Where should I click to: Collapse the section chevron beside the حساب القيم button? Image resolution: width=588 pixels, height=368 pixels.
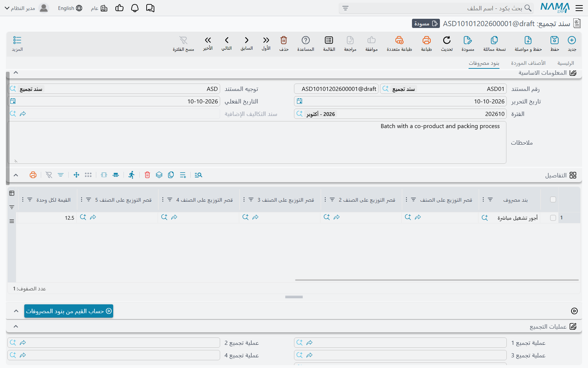coord(16,311)
